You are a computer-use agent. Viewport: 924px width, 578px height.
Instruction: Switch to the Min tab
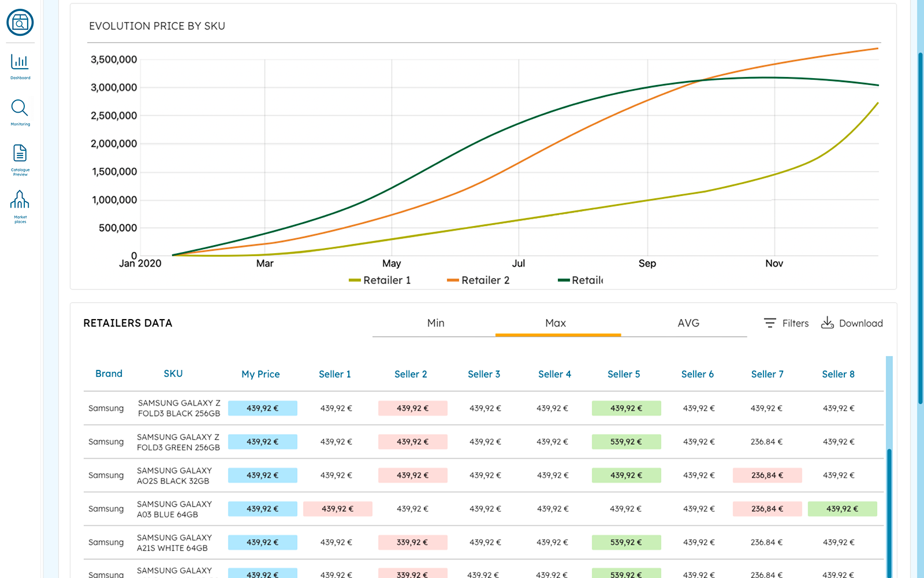click(435, 323)
